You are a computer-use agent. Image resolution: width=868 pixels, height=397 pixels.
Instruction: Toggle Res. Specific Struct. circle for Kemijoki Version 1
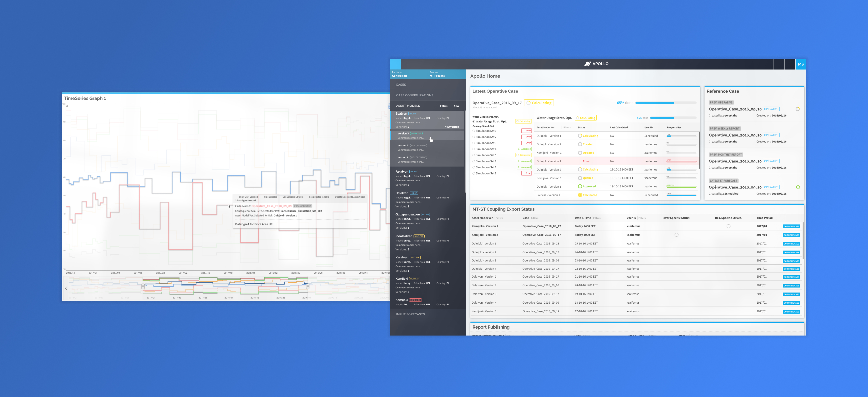point(728,226)
